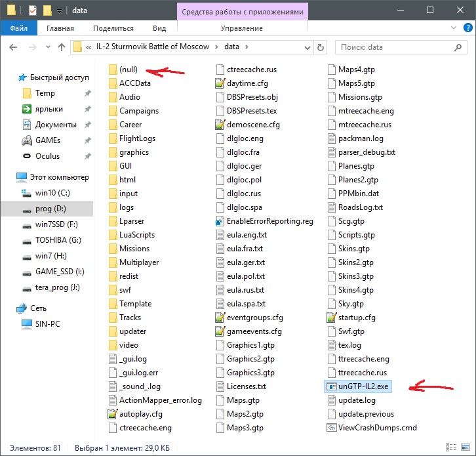Click the Forward navigation arrow
The width and height of the screenshot is (476, 456).
click(x=33, y=47)
